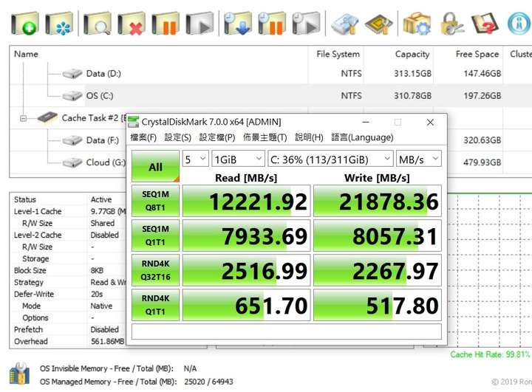The image size is (532, 392).
Task: Click the OS Managed Memory value 25020 / 64943
Action: point(208,382)
